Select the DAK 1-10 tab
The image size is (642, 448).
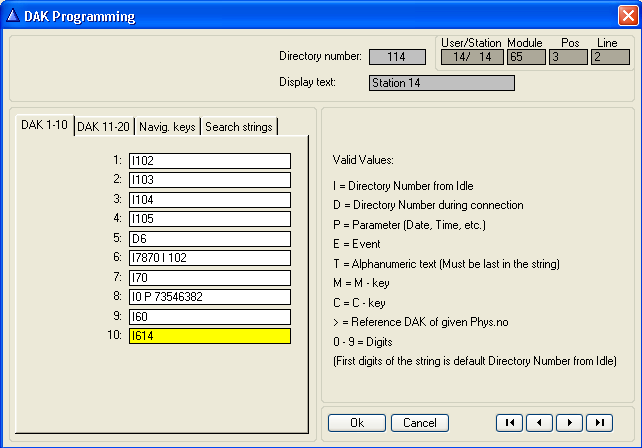45,125
